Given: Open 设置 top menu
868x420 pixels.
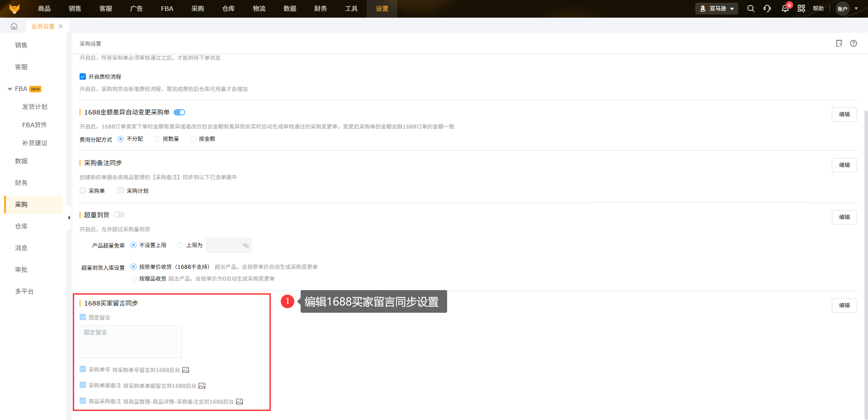Looking at the screenshot, I should [x=382, y=9].
